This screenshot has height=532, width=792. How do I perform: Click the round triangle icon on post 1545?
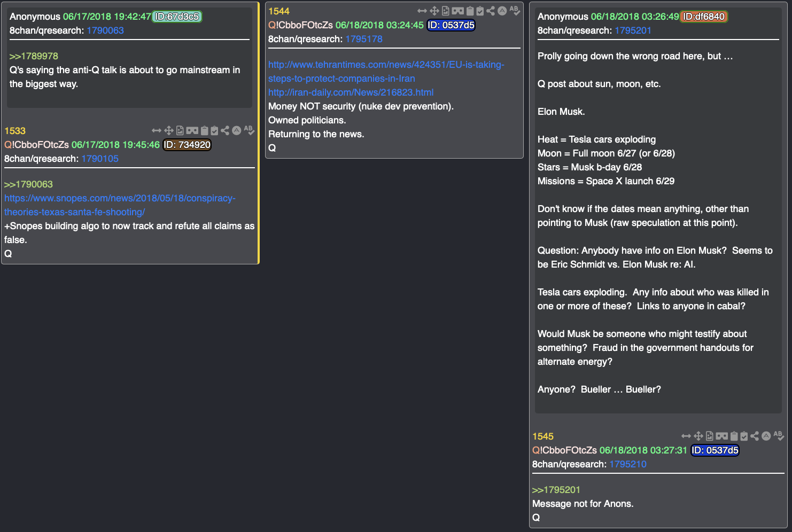click(766, 436)
